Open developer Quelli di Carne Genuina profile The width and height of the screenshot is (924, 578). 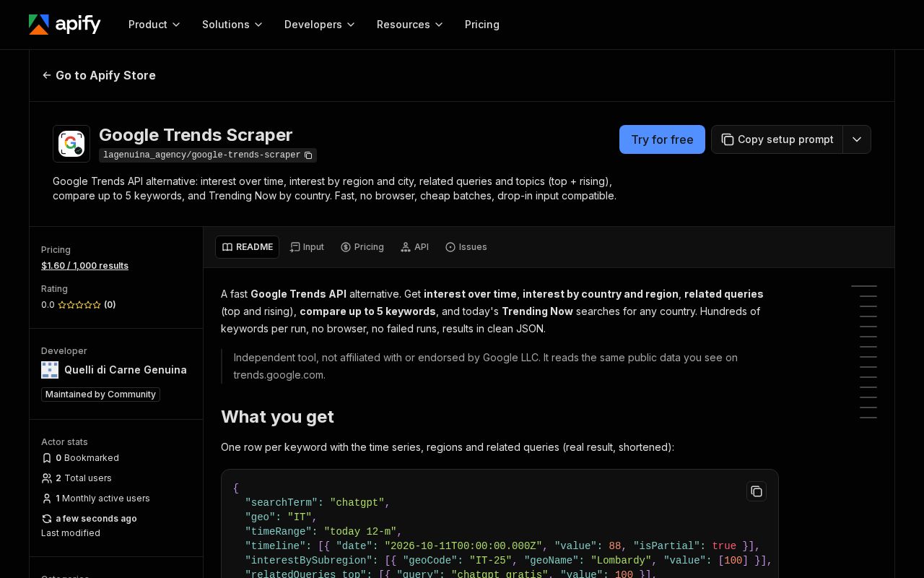click(x=126, y=370)
